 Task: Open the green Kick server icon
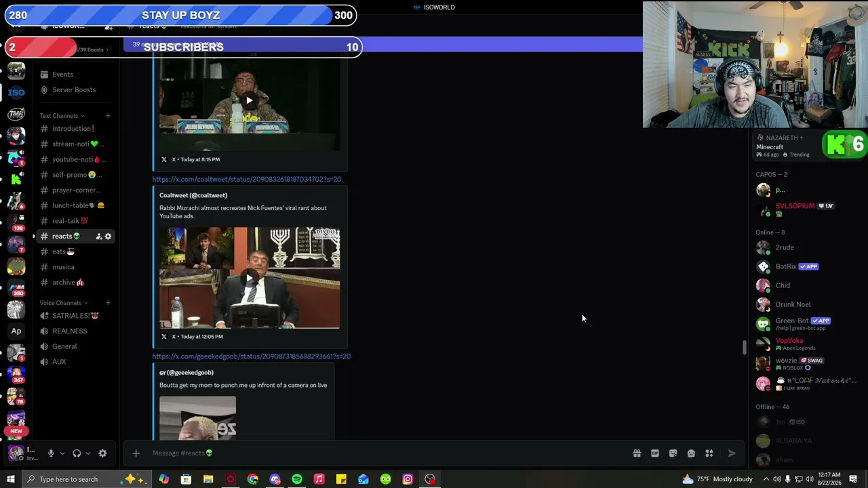16,179
